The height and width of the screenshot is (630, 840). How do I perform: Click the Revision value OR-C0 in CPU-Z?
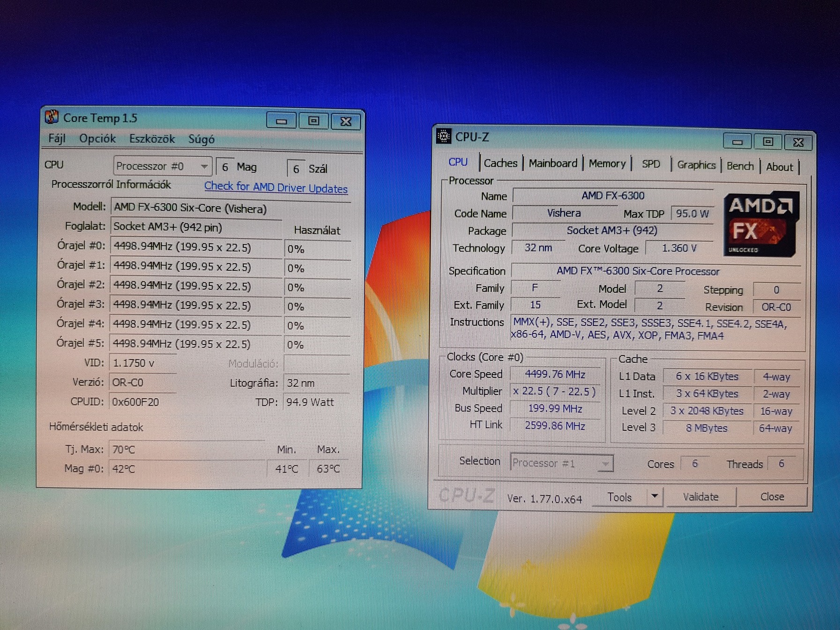[x=776, y=307]
